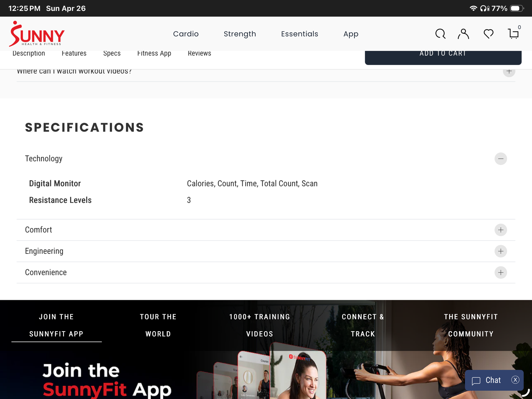This screenshot has height=399, width=532.
Task: Open the search magnifier icon
Action: click(x=440, y=34)
